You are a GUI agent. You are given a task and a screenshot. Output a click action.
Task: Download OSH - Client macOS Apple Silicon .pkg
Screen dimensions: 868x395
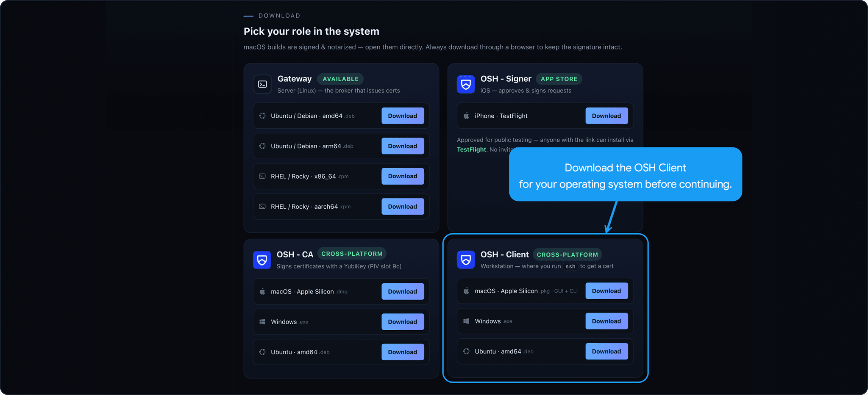606,291
